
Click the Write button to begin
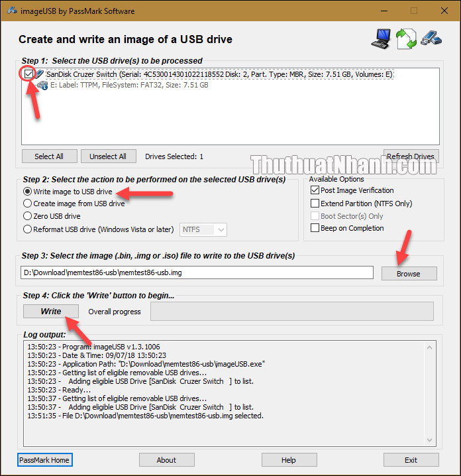point(51,311)
